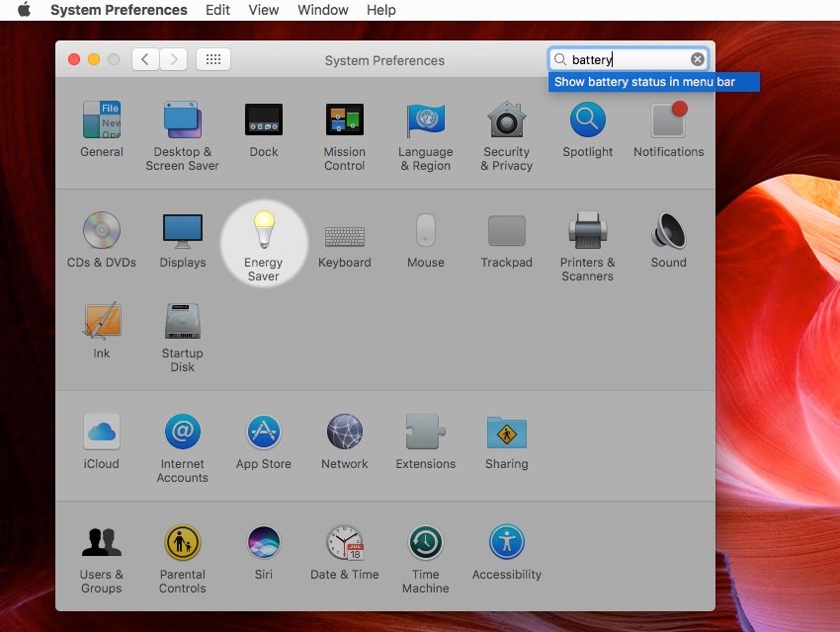
Task: Open the Edit menu
Action: pyautogui.click(x=217, y=10)
